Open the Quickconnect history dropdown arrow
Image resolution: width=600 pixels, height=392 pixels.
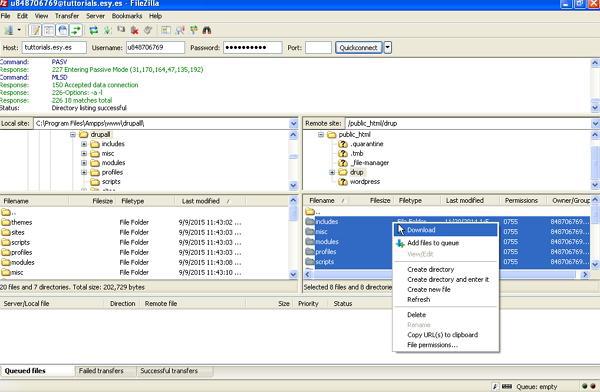[388, 47]
